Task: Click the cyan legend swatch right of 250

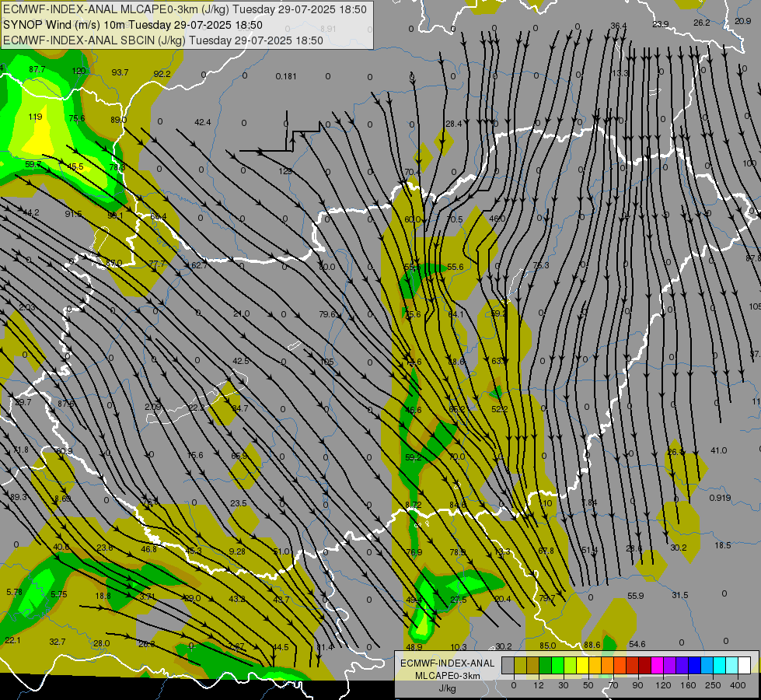Action: coord(719,665)
